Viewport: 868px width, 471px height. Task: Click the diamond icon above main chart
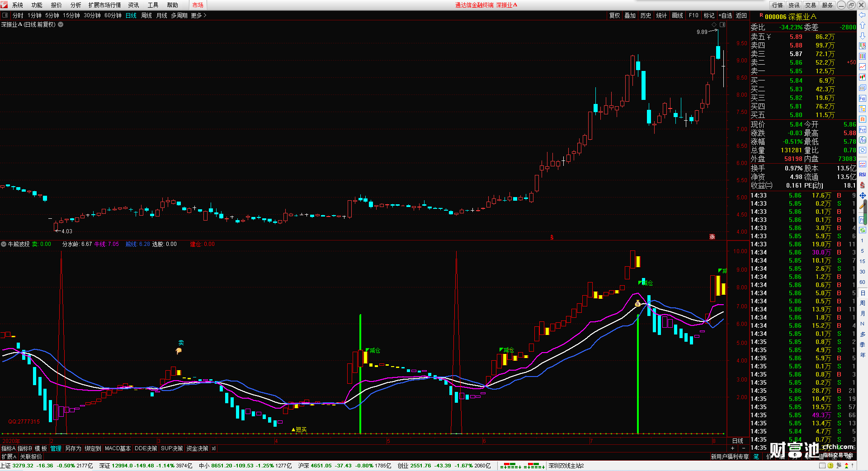(714, 24)
